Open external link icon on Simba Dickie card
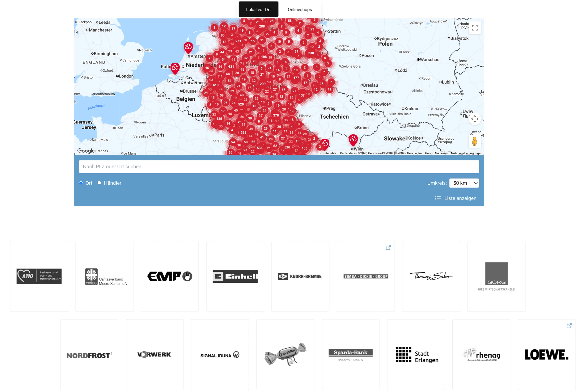The height and width of the screenshot is (392, 584). (388, 248)
